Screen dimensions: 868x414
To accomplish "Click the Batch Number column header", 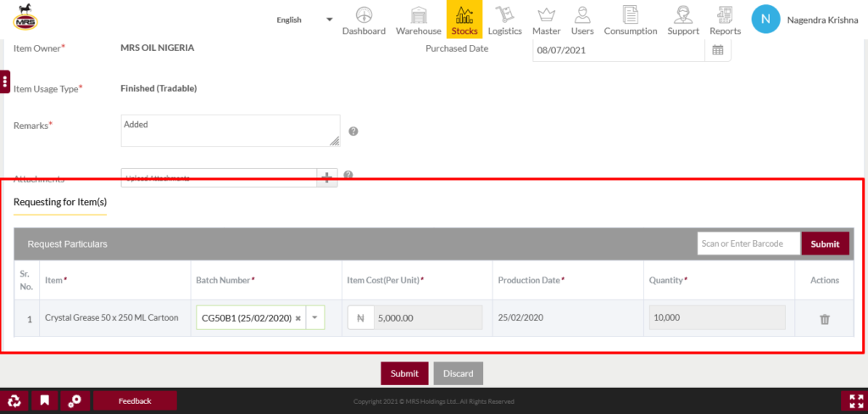I will pos(225,280).
